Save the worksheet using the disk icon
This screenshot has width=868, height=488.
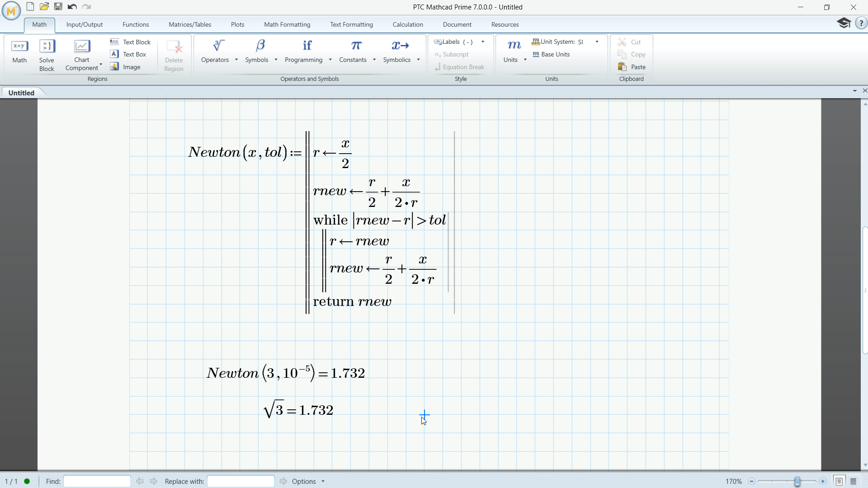tap(58, 6)
